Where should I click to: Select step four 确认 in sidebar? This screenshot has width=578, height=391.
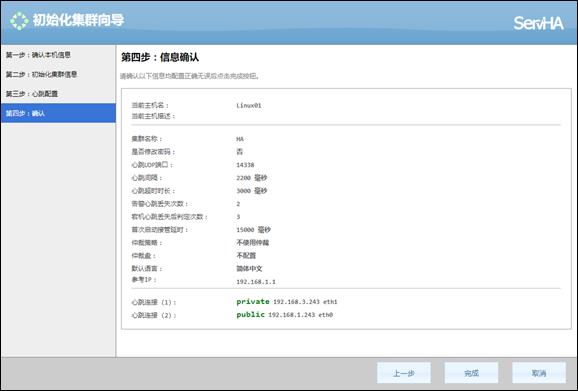pos(58,113)
